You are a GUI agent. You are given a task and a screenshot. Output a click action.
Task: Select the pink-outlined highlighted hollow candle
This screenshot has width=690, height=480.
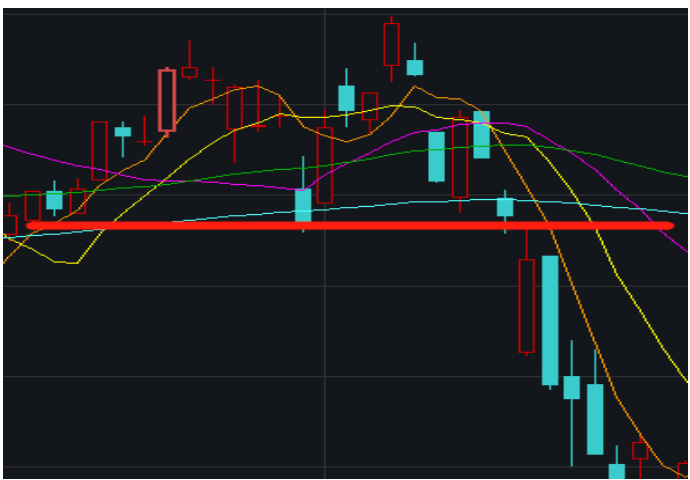(167, 100)
